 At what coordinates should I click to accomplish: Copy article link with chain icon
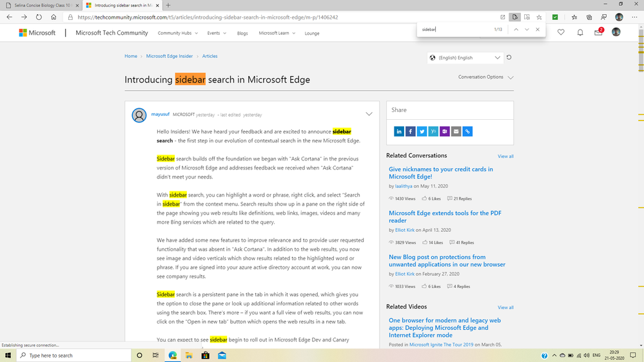click(x=467, y=131)
